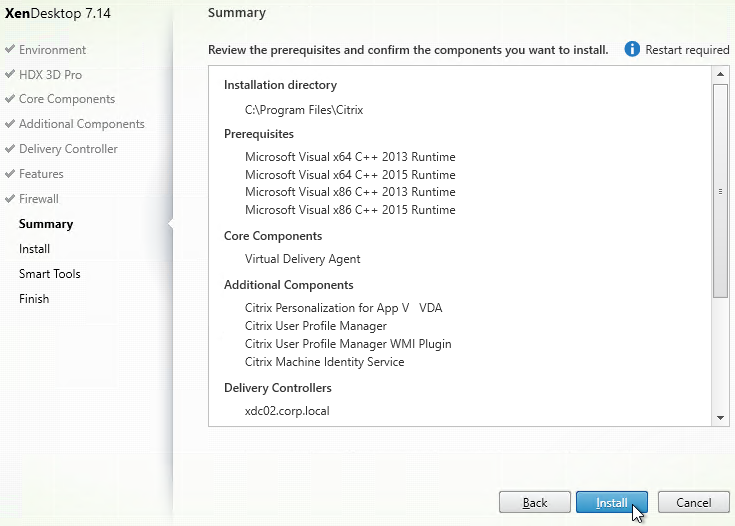Click the Delivery Controllers heading
Screen dimensions: 735x526
click(278, 388)
